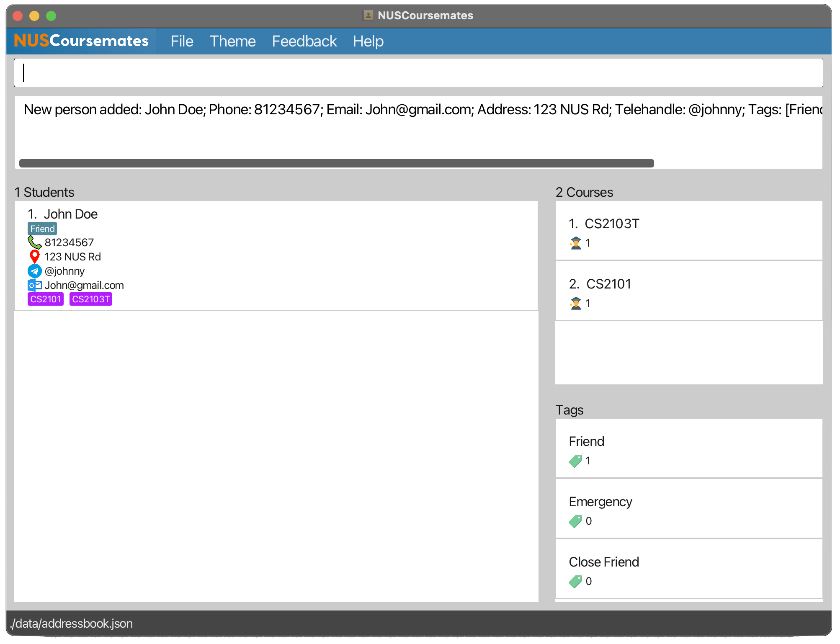Click the red location pin icon
This screenshot has height=644, width=840.
pyautogui.click(x=35, y=256)
